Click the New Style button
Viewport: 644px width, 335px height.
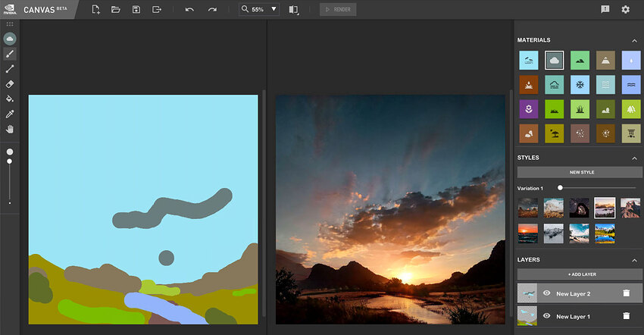click(x=580, y=172)
